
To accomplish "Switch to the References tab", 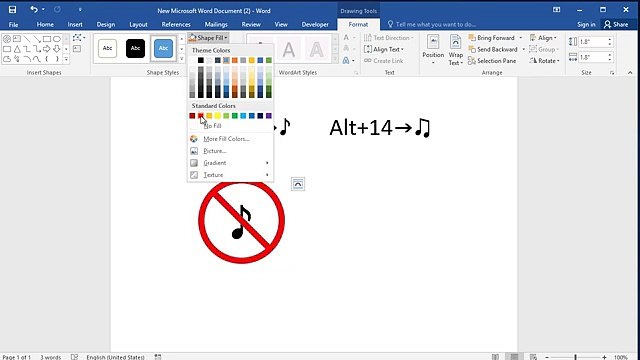I will coord(176,24).
